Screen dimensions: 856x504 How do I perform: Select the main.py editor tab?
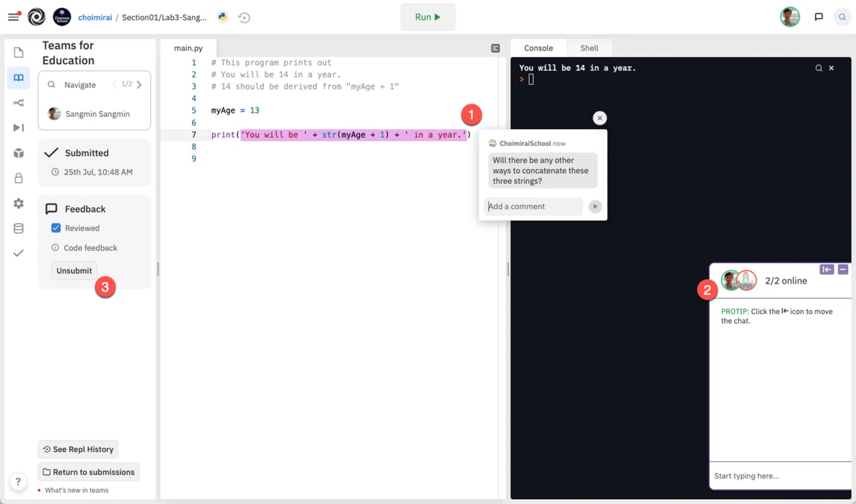[x=188, y=48]
